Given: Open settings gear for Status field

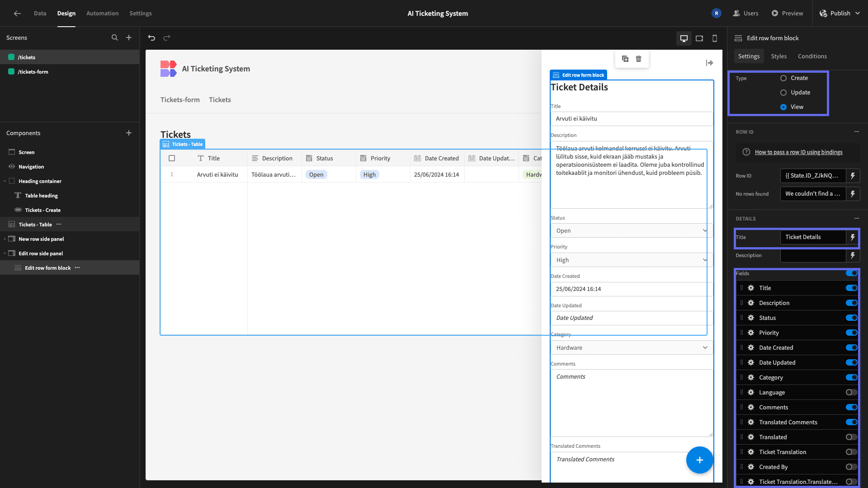Looking at the screenshot, I should 751,318.
